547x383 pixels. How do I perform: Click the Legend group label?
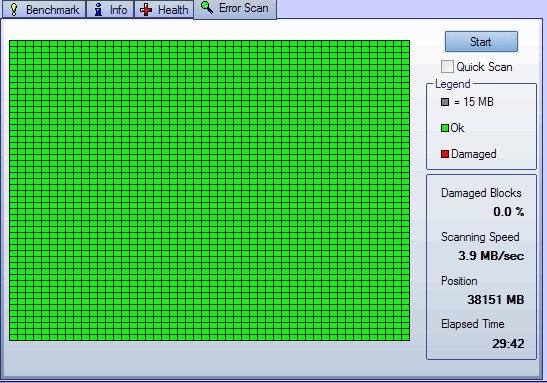tap(453, 84)
